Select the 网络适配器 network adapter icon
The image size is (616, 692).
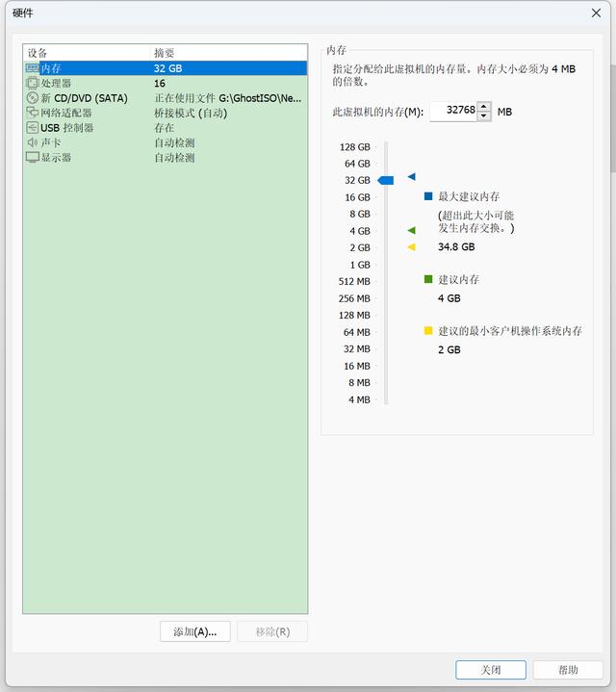33,113
